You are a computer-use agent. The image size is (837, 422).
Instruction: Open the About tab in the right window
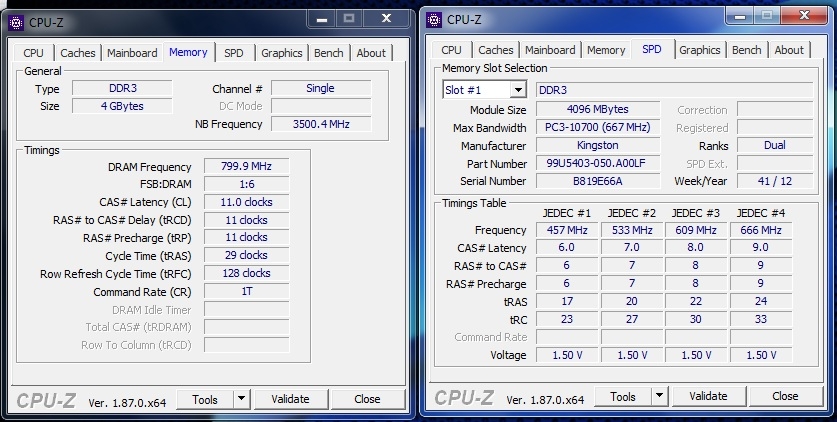[x=789, y=50]
